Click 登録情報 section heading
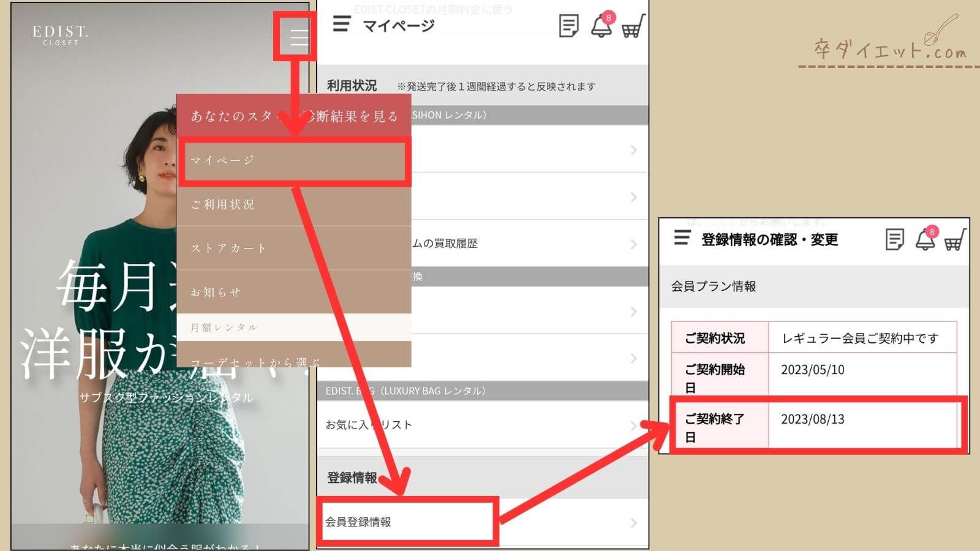980x551 pixels. coord(352,478)
